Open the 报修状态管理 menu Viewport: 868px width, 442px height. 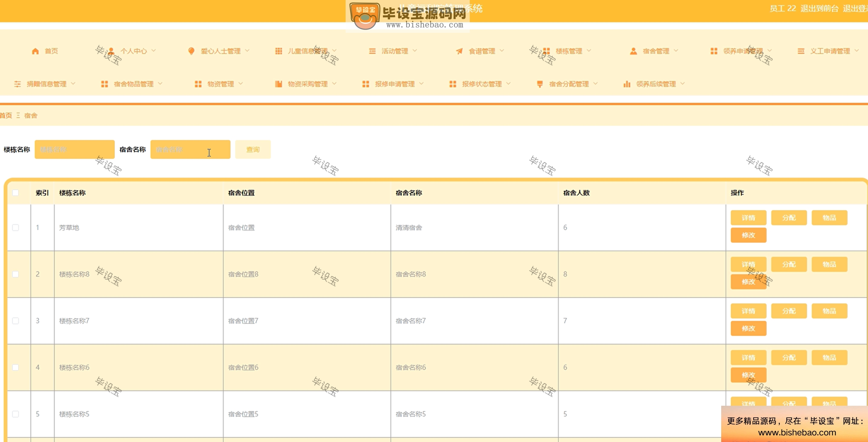[482, 84]
